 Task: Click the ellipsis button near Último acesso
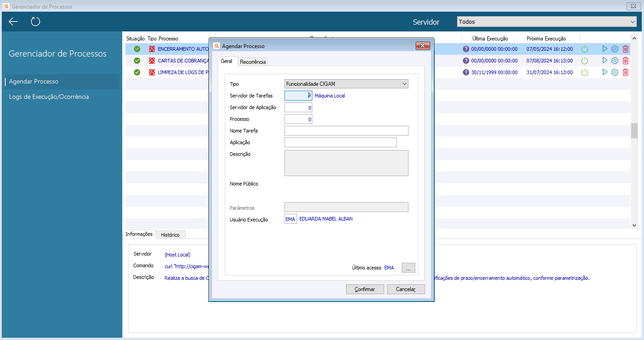pos(408,268)
